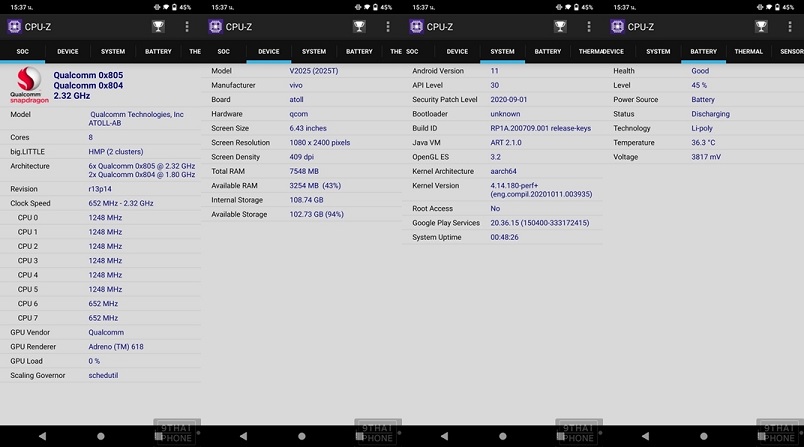Tap the Android home button below the System info
The height and width of the screenshot is (447, 804).
pyautogui.click(x=502, y=436)
